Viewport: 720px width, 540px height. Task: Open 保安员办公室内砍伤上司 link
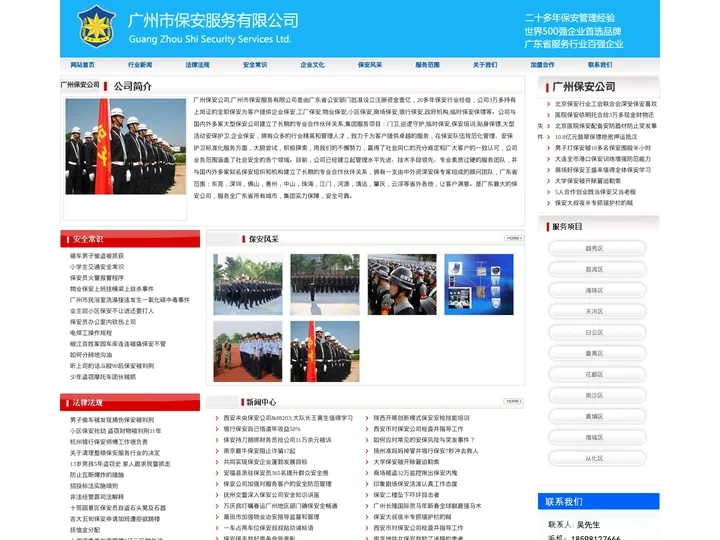tap(103, 322)
